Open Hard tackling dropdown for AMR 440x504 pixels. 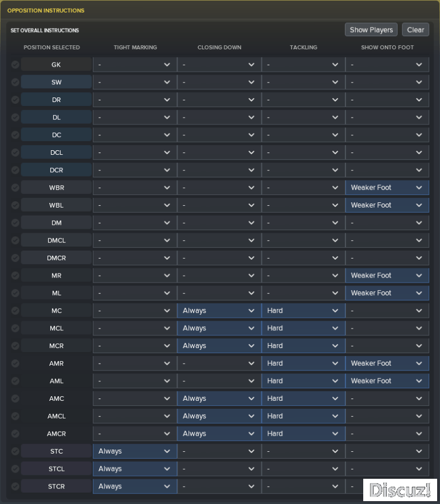pos(304,364)
